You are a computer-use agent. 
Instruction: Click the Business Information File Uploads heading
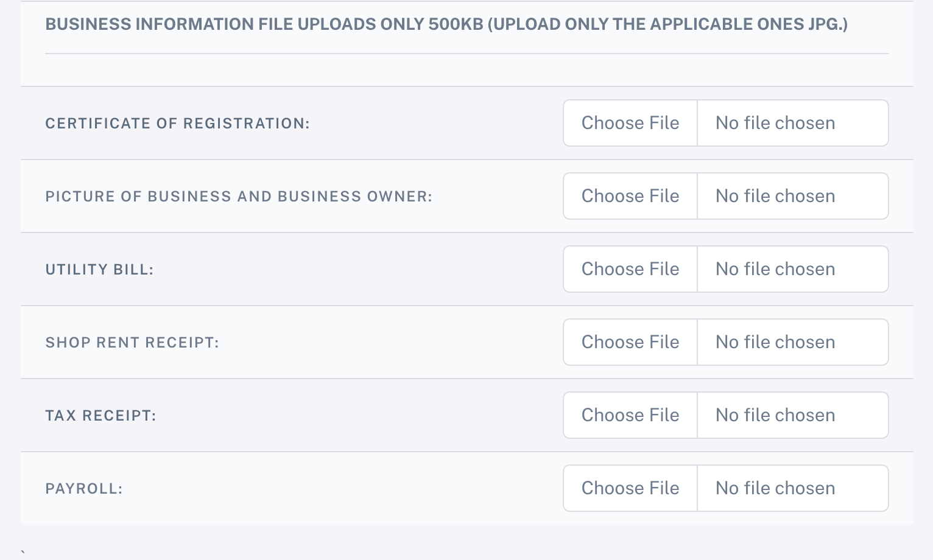(446, 24)
